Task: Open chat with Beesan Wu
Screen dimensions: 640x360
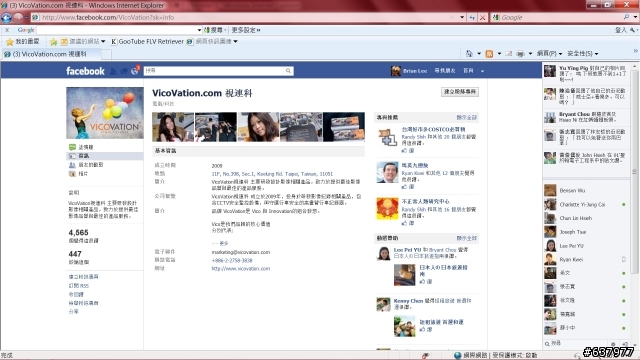Action: (x=572, y=191)
